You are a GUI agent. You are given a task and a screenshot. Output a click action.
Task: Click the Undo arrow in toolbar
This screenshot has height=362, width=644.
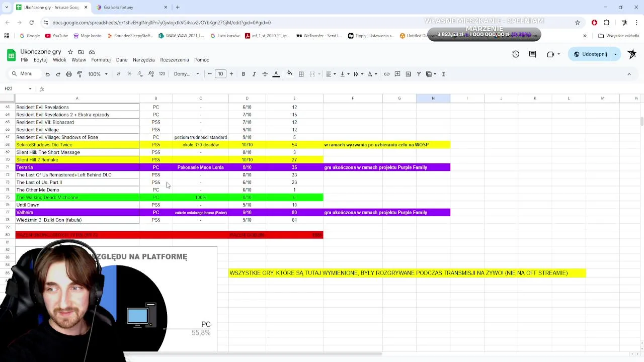click(47, 74)
